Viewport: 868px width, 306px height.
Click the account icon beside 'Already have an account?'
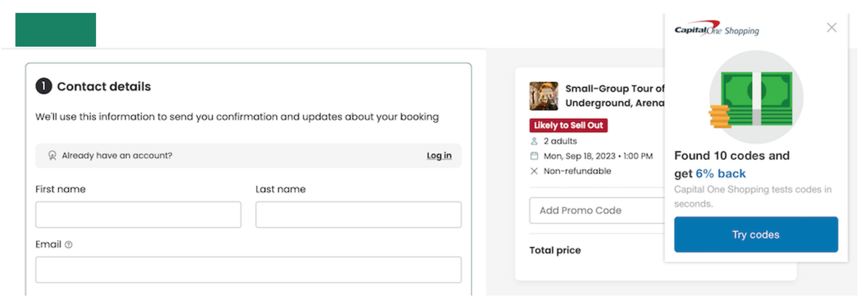[x=52, y=156]
